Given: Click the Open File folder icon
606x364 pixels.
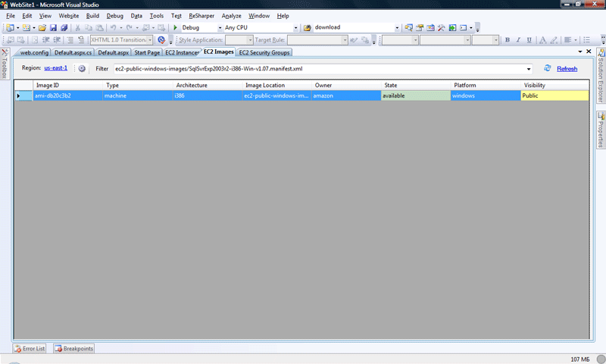Looking at the screenshot, I should 42,28.
